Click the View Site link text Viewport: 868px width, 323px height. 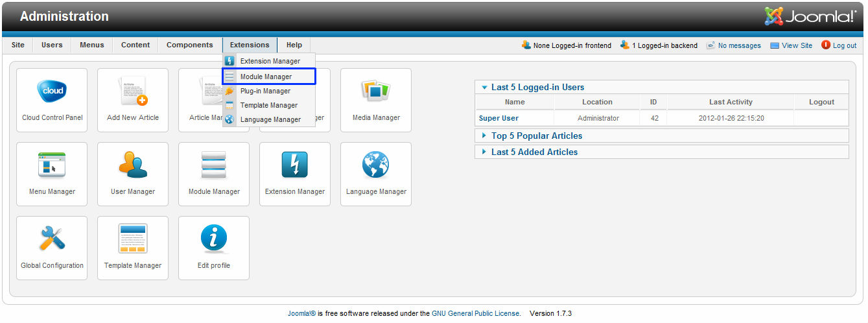(x=797, y=45)
